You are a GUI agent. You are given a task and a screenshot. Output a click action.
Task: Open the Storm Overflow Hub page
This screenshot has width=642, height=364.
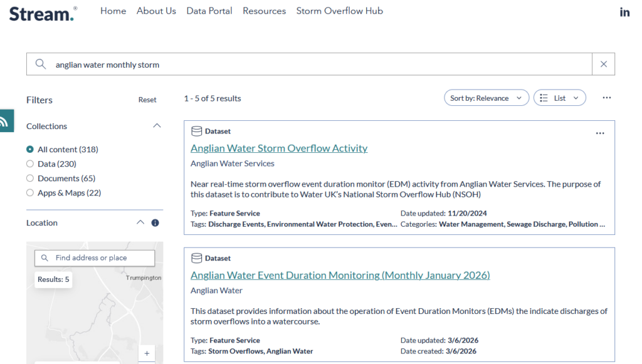click(x=339, y=11)
